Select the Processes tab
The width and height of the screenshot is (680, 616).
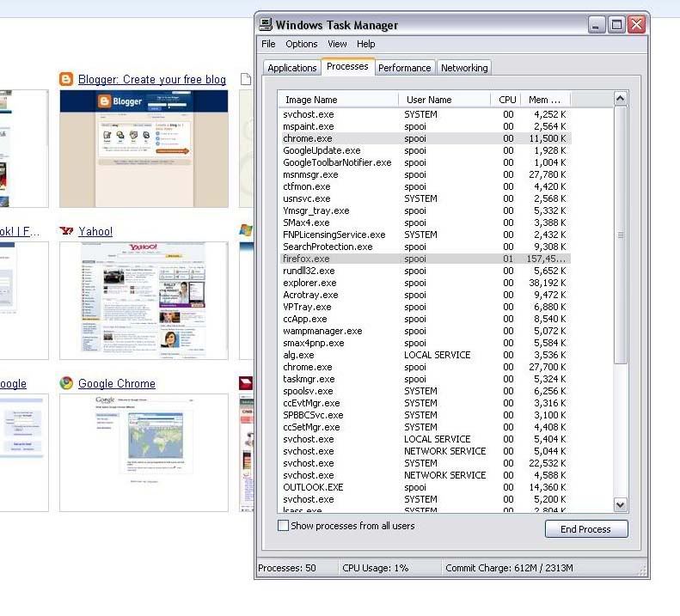[347, 66]
